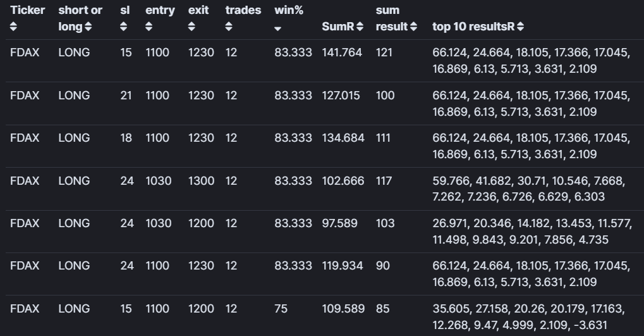The image size is (644, 336).
Task: Click sum result 90 cell
Action: pos(383,266)
